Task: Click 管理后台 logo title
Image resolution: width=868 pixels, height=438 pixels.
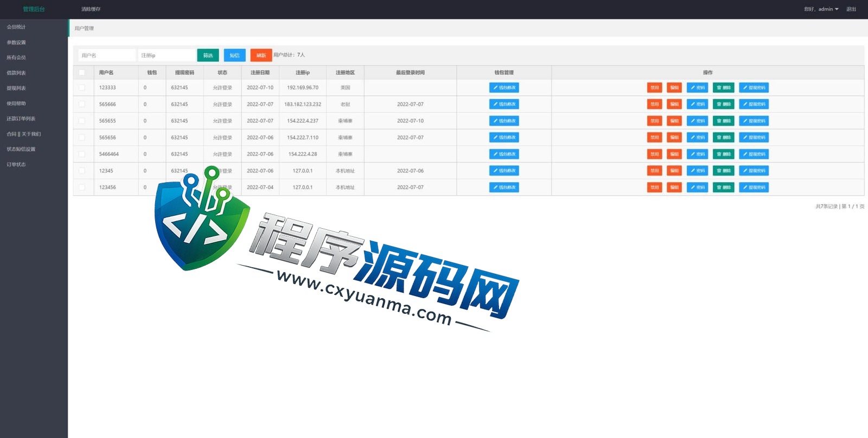Action: (34, 9)
